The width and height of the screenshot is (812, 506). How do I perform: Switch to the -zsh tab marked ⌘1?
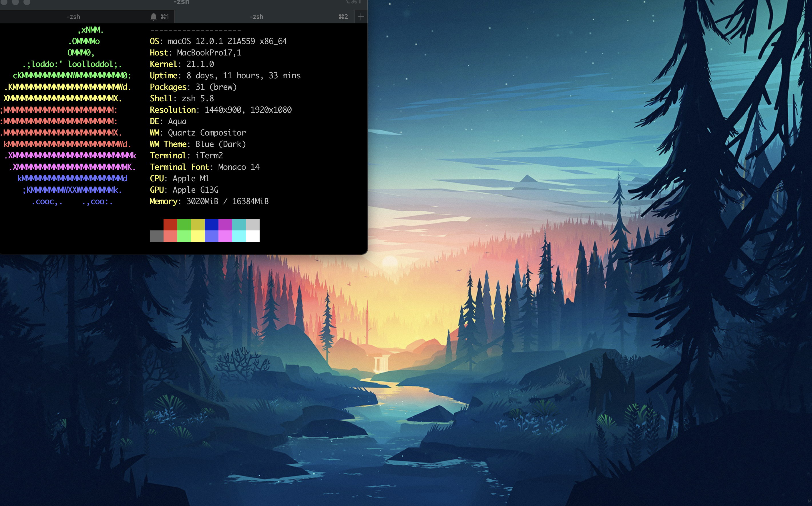point(87,16)
